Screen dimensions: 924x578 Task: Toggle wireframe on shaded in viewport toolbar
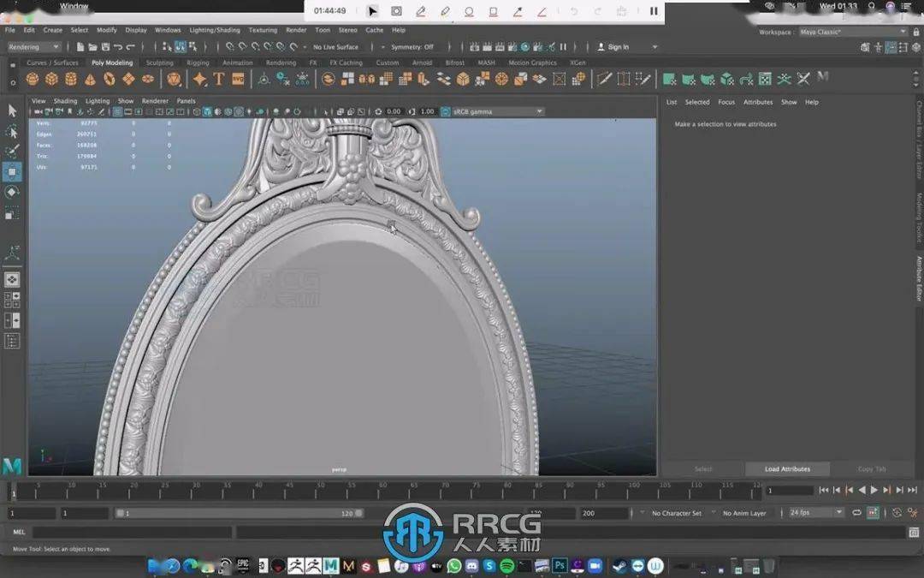pos(216,111)
